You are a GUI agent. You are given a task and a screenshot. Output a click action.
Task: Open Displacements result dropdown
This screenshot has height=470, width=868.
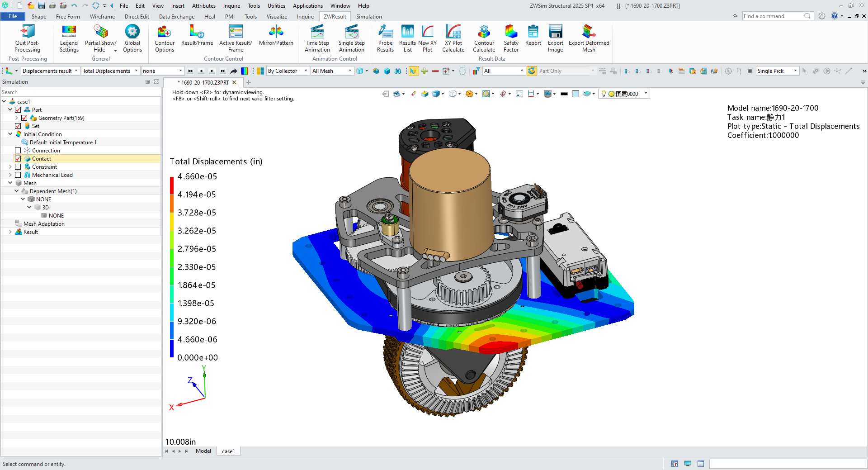click(50, 71)
